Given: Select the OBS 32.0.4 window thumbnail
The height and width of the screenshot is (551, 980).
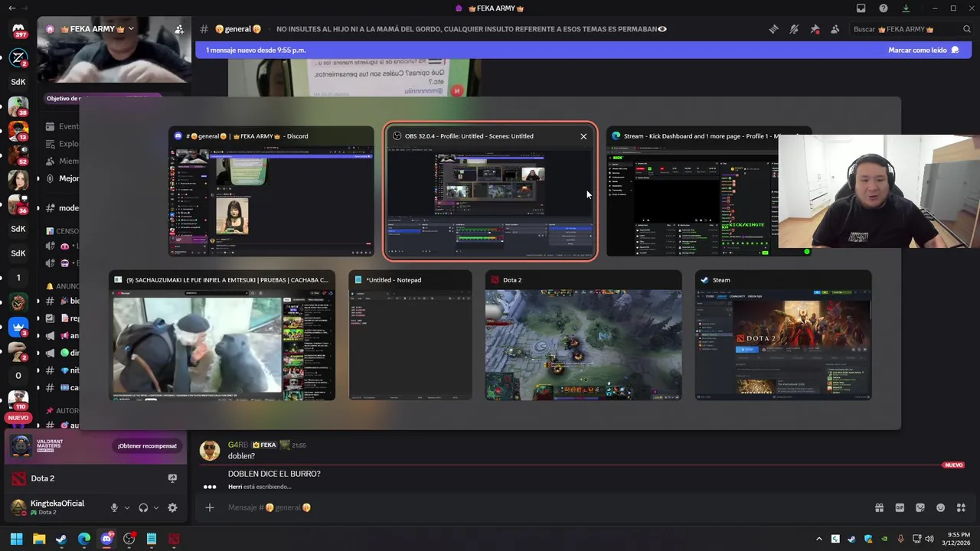Looking at the screenshot, I should [x=490, y=192].
